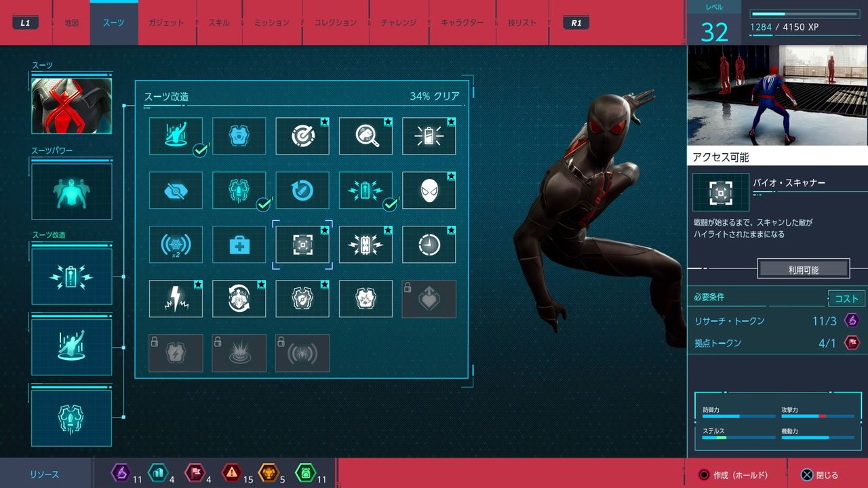Open the second suit mod slot, levitating figure
The image size is (868, 488).
click(x=72, y=346)
